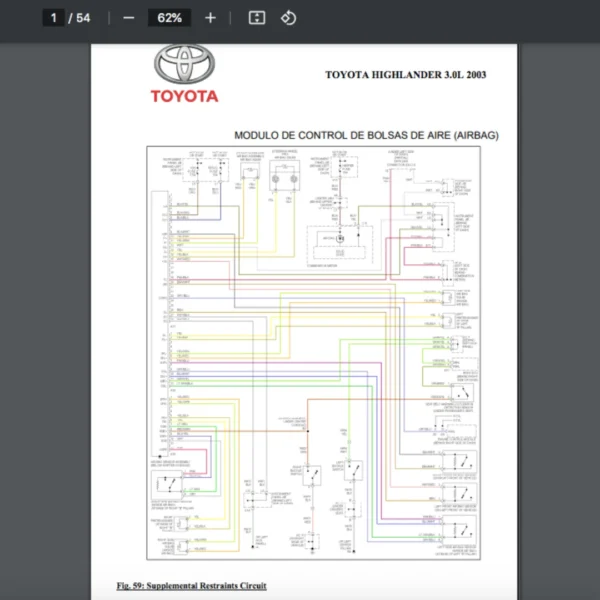Select the 62% zoom level field
The image size is (600, 600).
[x=169, y=18]
